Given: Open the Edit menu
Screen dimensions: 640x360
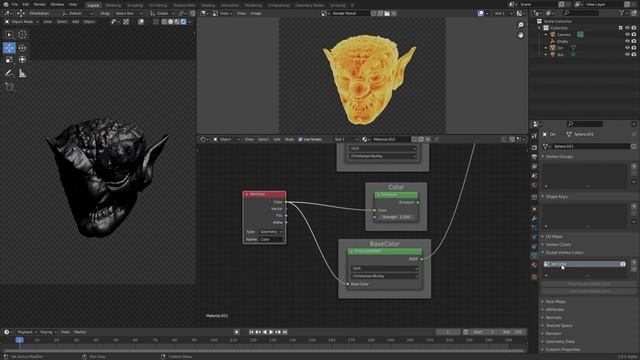Looking at the screenshot, I should click(26, 4).
